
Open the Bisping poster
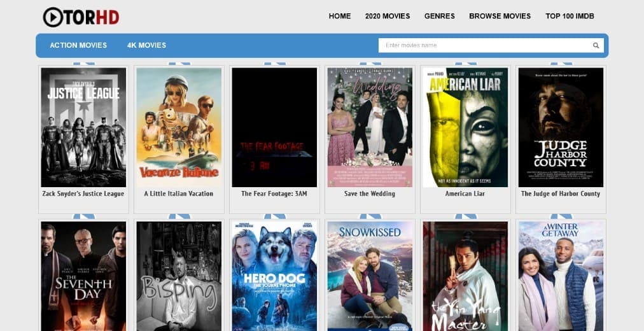tap(179, 276)
